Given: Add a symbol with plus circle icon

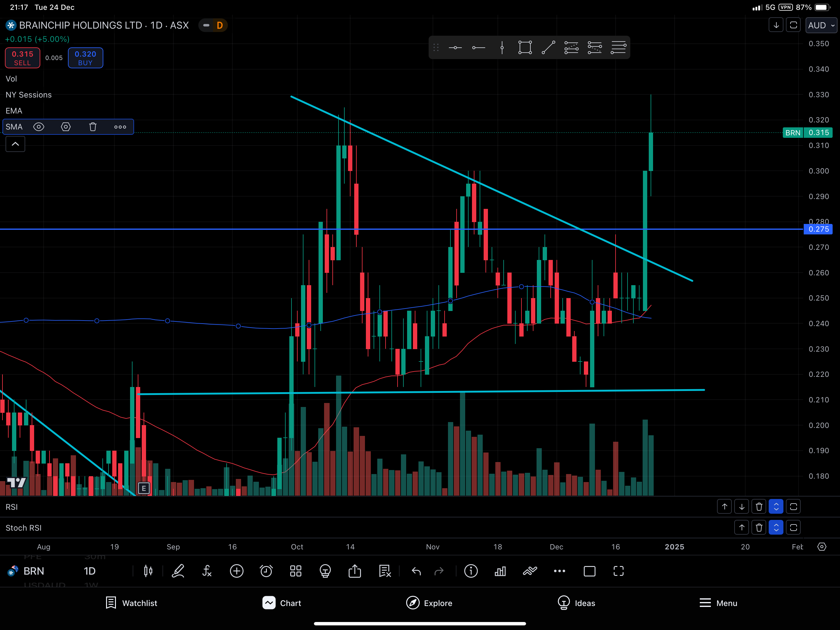Looking at the screenshot, I should click(x=236, y=571).
